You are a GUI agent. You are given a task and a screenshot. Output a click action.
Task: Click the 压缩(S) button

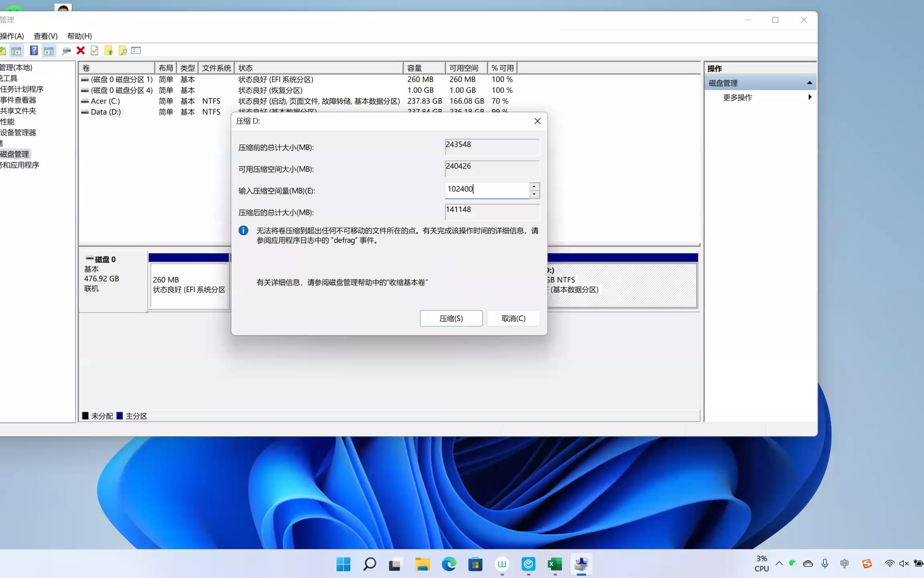[x=451, y=318]
